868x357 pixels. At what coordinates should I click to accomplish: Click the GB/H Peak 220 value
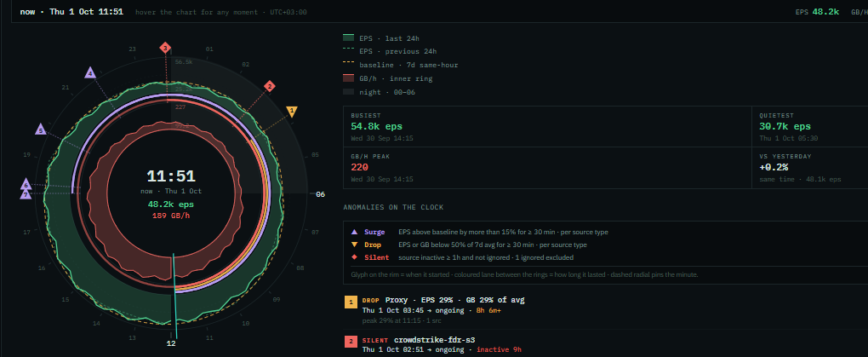[359, 167]
